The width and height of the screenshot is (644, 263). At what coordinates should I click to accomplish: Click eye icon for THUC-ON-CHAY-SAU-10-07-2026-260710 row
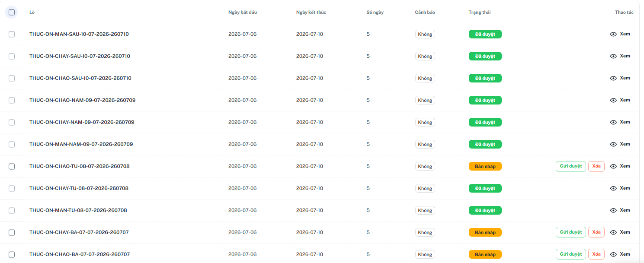(613, 56)
